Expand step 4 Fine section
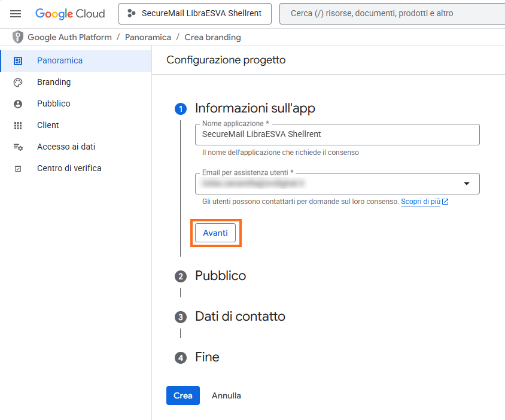Screen dimensions: 505x420 coord(207,357)
